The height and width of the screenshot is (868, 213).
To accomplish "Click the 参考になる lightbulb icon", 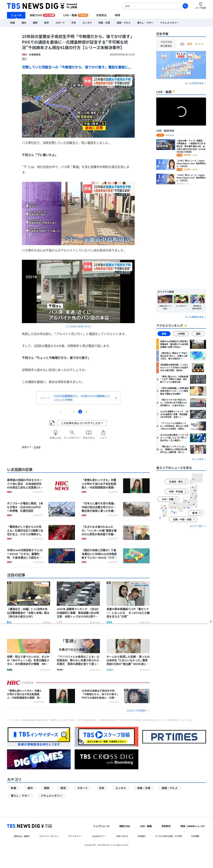I will click(56, 432).
